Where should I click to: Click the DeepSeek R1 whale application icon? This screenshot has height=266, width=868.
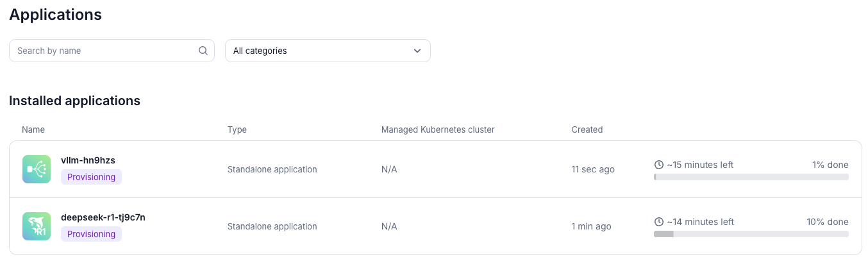37,226
